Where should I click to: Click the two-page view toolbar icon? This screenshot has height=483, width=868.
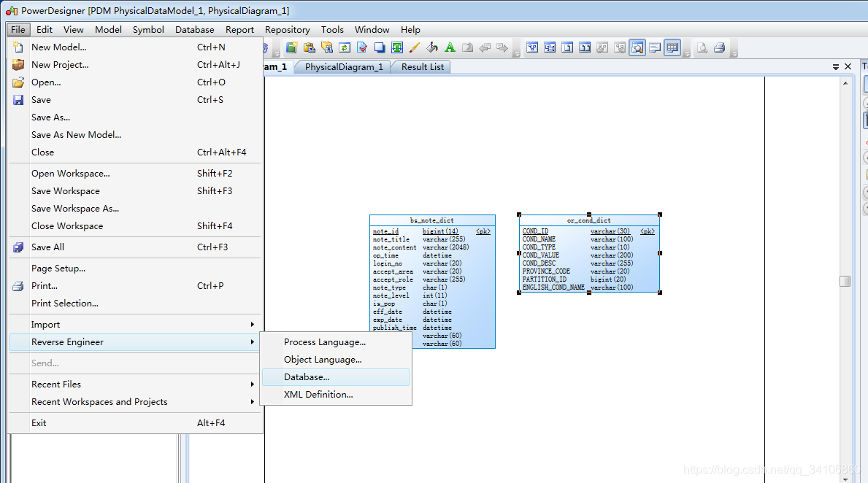585,47
